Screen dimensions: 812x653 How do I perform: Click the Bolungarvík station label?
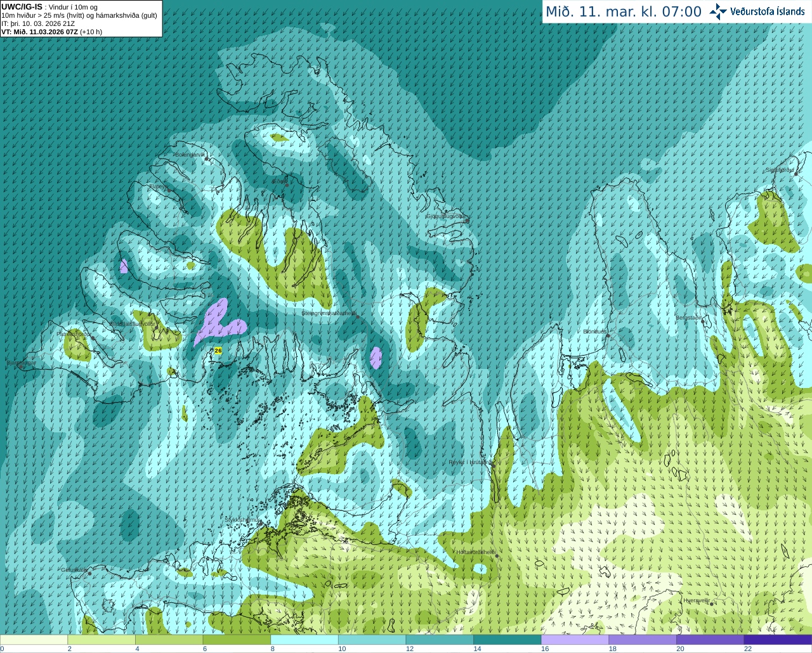191,155
